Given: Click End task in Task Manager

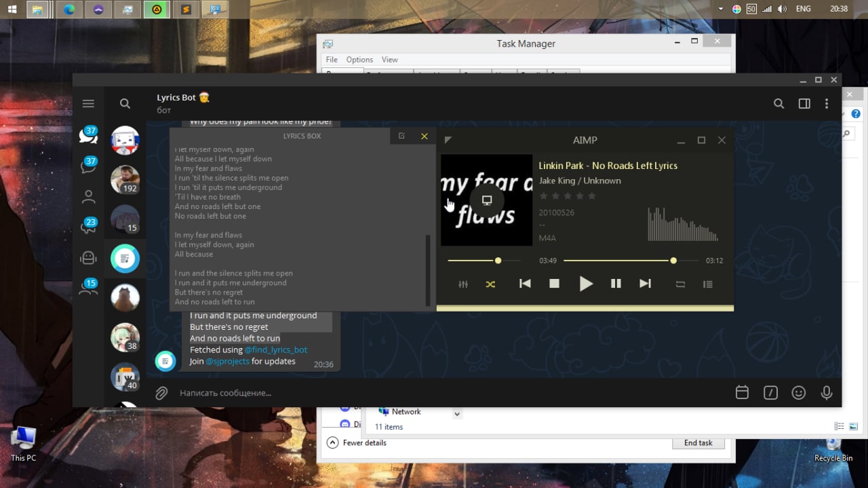Looking at the screenshot, I should (x=698, y=443).
